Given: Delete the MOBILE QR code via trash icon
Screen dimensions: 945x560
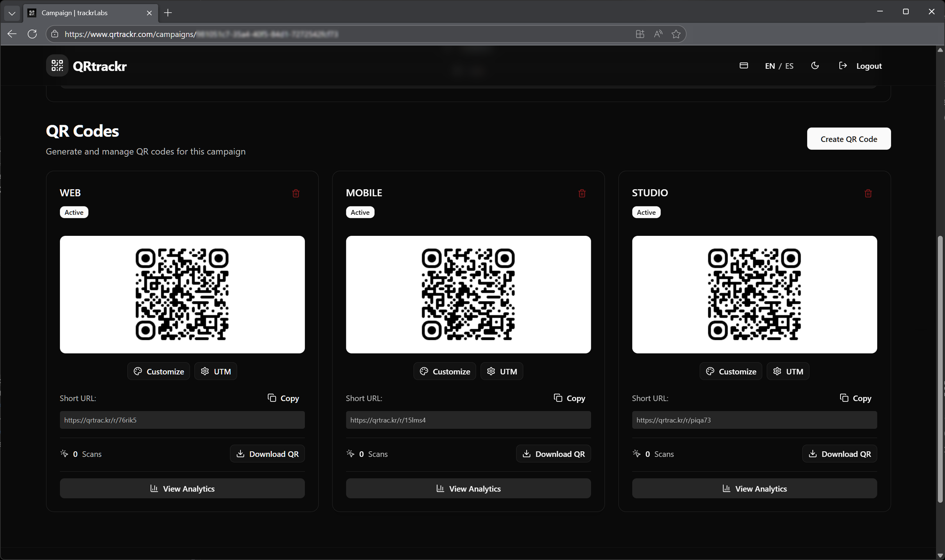Looking at the screenshot, I should coord(581,193).
